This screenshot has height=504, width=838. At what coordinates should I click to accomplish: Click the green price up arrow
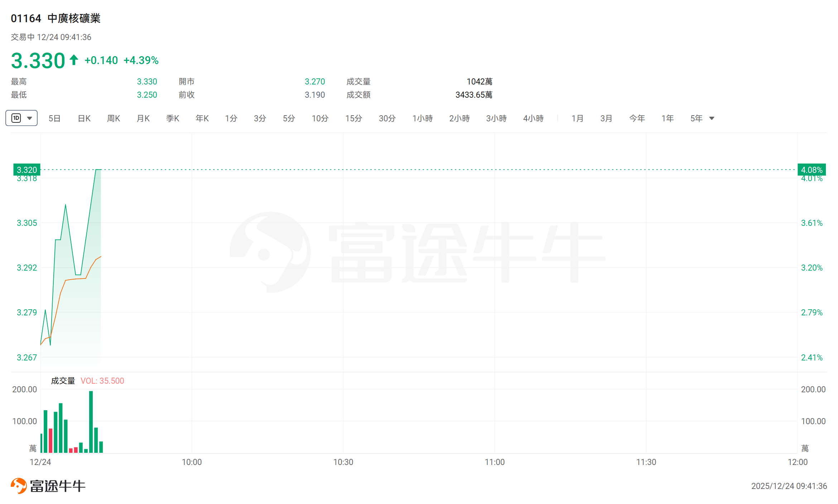74,60
